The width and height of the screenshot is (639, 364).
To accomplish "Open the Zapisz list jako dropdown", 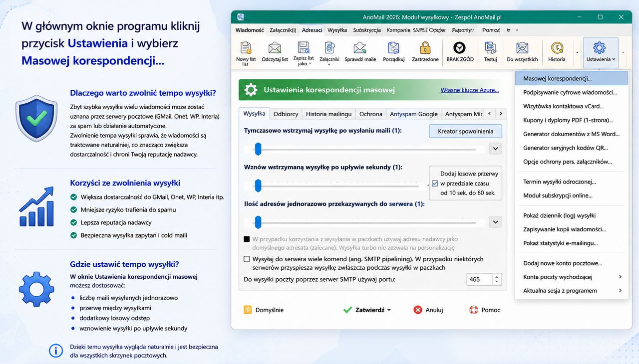I will 304,53.
